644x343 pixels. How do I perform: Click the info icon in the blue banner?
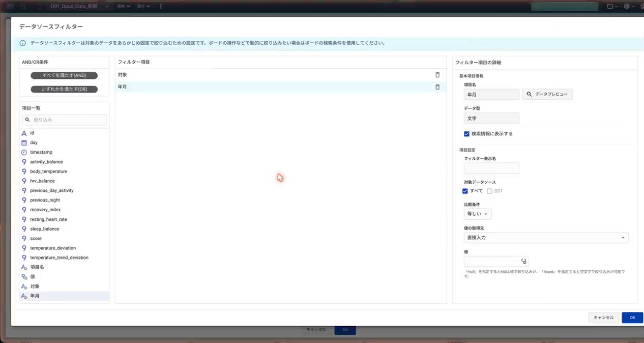[x=22, y=43]
